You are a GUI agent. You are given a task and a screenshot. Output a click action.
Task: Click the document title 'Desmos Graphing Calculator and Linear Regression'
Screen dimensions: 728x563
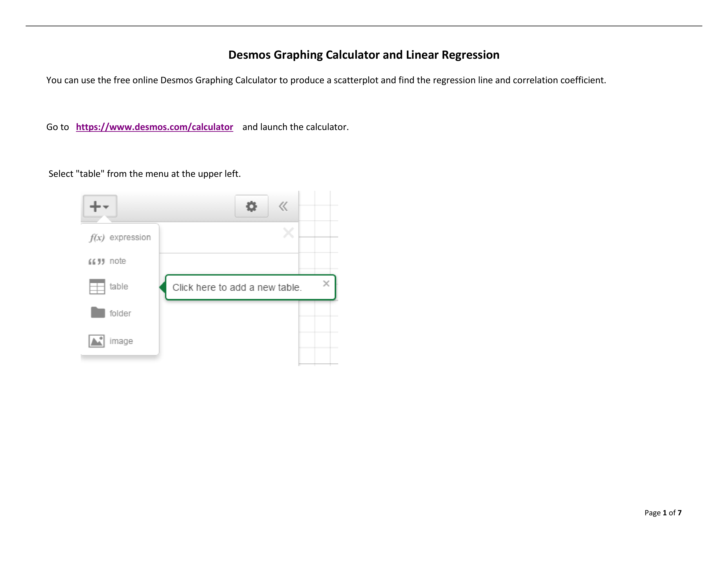[x=364, y=55]
